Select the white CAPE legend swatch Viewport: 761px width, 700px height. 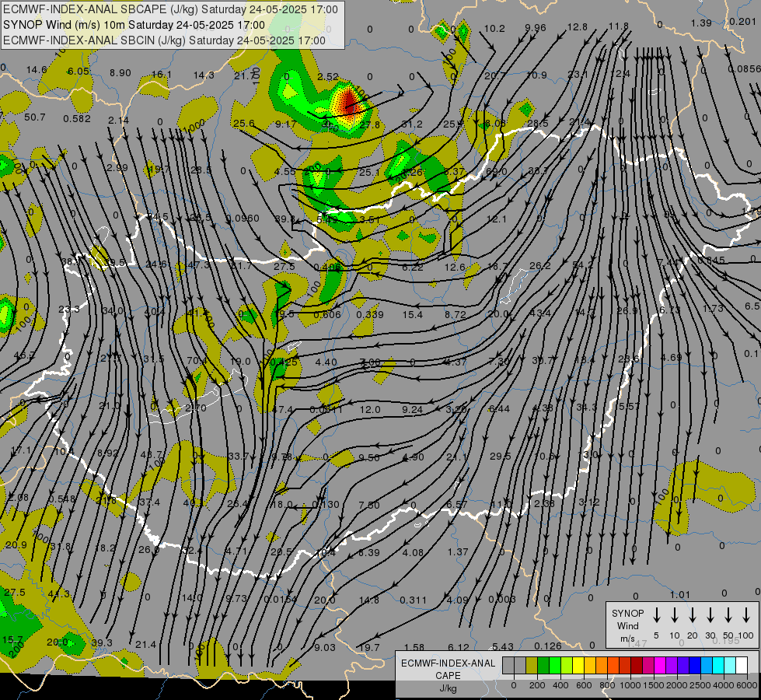741,666
